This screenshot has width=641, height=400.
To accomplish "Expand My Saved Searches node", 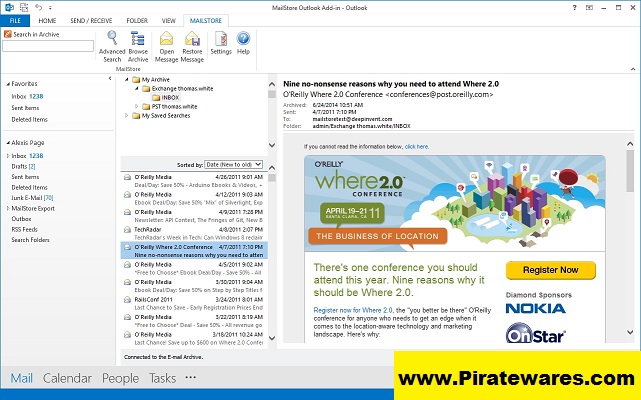I will click(127, 116).
